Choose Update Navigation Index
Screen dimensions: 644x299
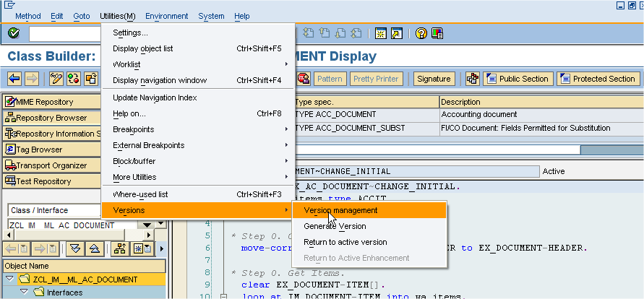[197, 97]
